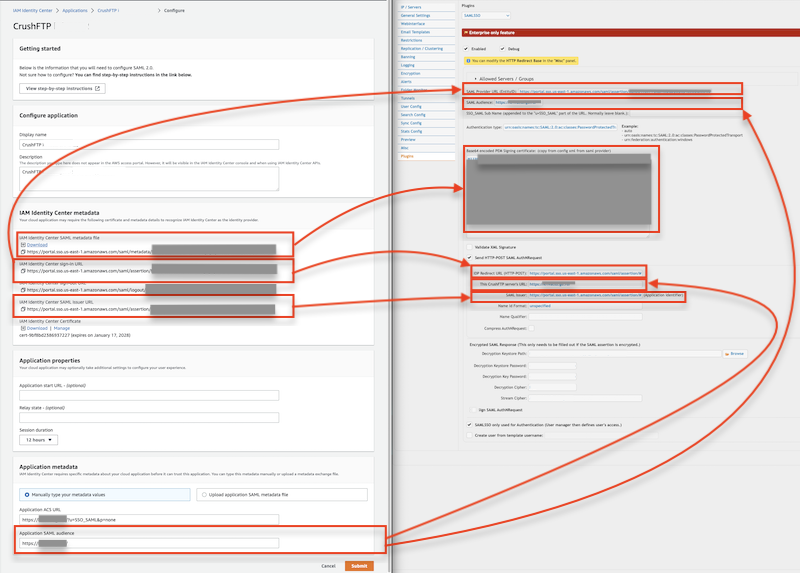Open the Manage certificate link

(x=62, y=328)
